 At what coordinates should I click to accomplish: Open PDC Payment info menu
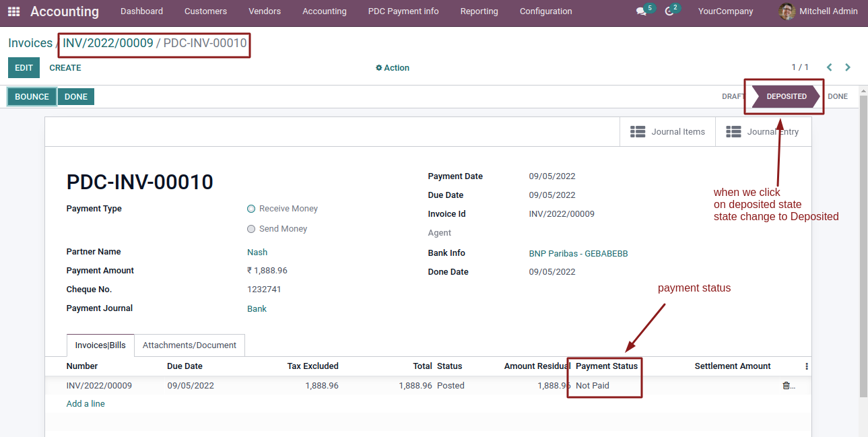tap(403, 11)
